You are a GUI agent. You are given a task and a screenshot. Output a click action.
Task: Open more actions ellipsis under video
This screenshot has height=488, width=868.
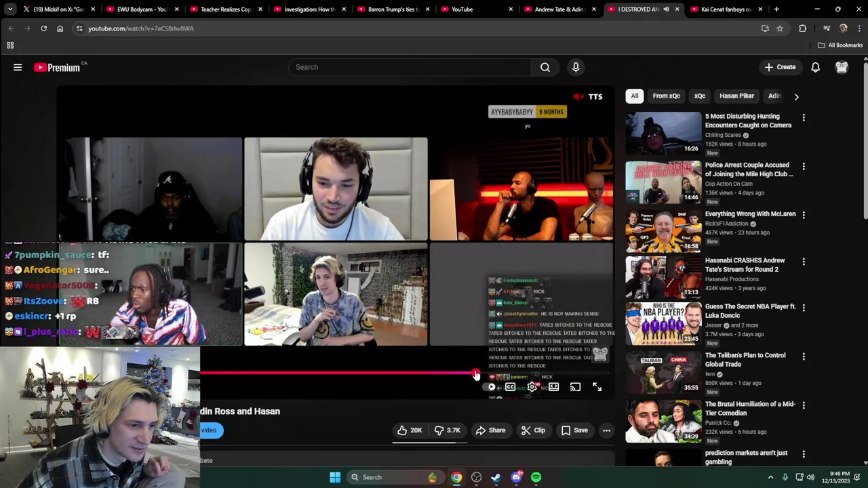click(x=607, y=430)
